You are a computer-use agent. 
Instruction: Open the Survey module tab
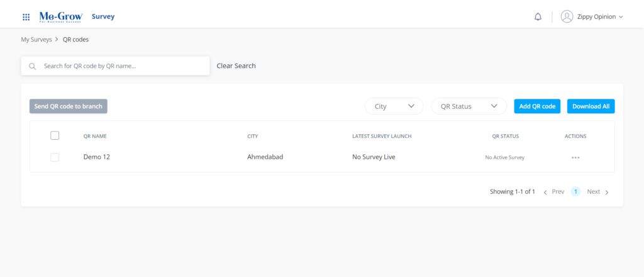click(x=103, y=16)
